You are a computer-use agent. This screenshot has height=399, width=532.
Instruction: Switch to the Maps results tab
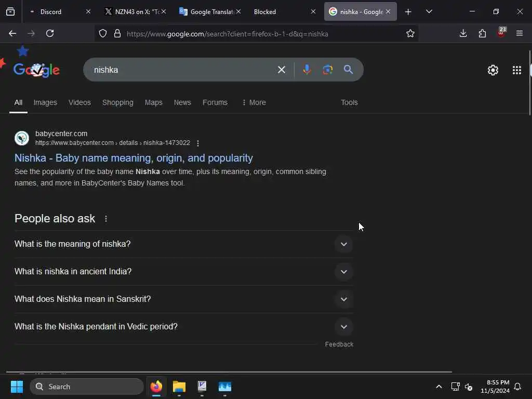pyautogui.click(x=153, y=102)
